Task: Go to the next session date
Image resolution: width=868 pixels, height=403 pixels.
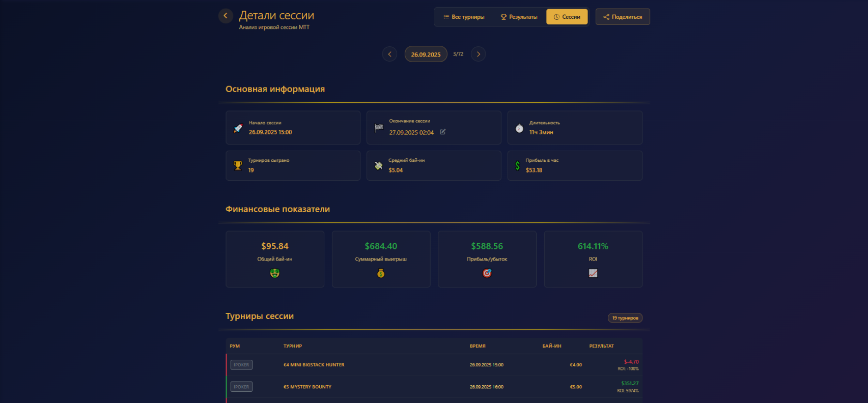Action: [478, 54]
